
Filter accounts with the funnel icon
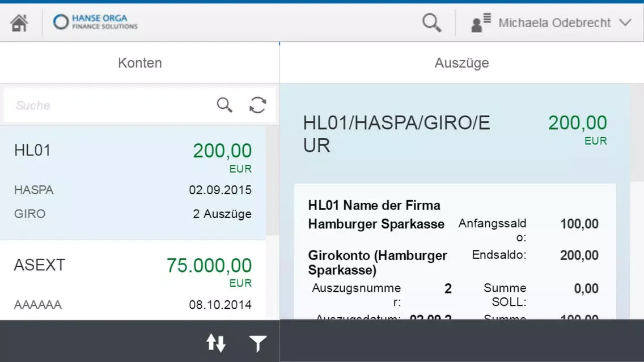(x=258, y=343)
